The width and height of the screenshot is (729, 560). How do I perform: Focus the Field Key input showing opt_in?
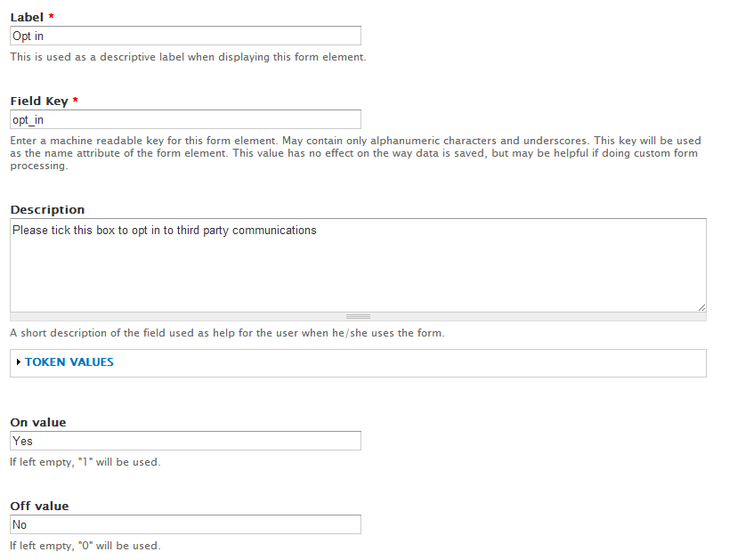185,119
